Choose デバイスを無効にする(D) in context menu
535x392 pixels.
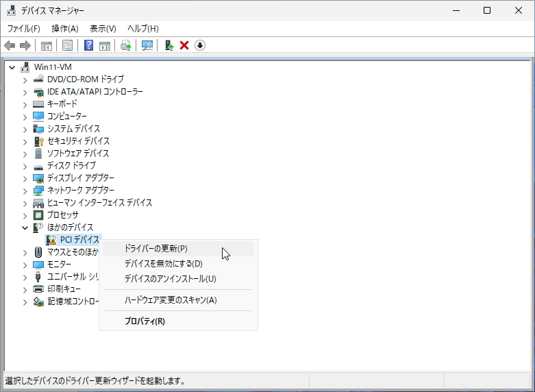tap(178, 264)
